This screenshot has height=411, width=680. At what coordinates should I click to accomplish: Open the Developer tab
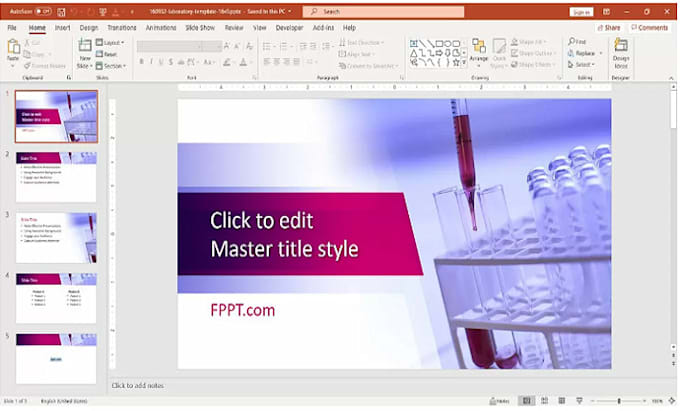tap(289, 28)
